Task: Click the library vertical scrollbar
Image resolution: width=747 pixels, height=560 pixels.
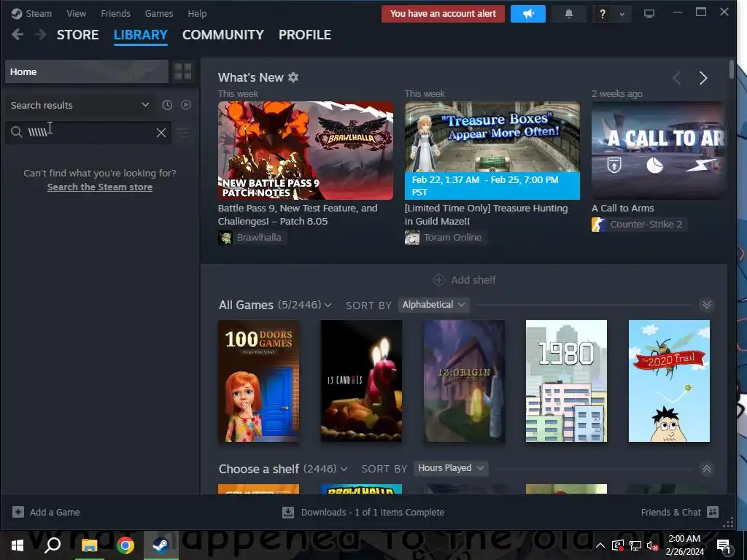Action: pos(731,69)
